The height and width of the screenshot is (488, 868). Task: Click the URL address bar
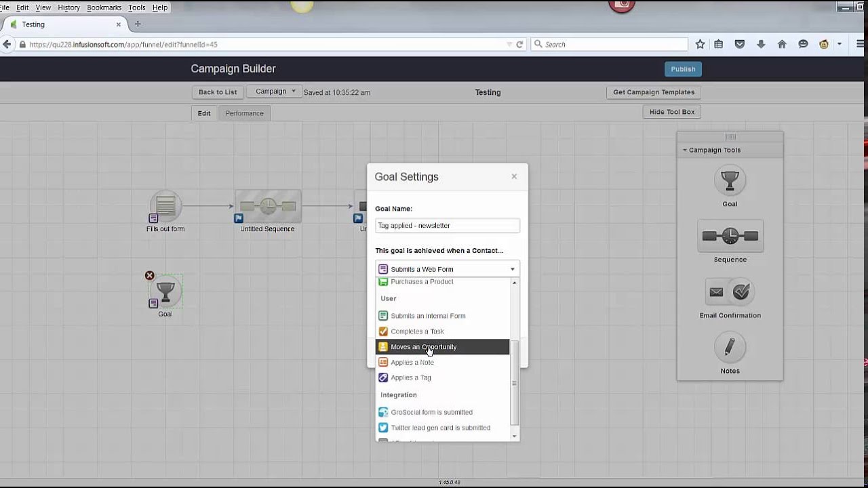click(x=268, y=44)
